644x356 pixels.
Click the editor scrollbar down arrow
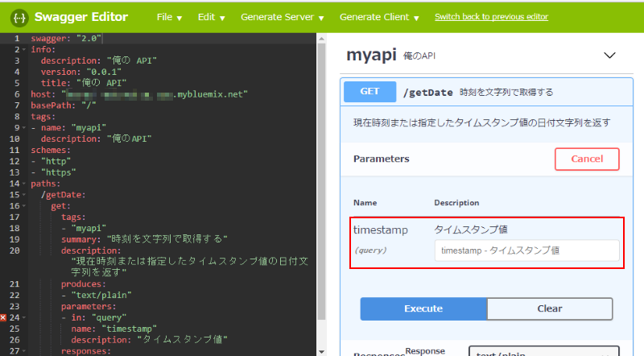click(321, 352)
